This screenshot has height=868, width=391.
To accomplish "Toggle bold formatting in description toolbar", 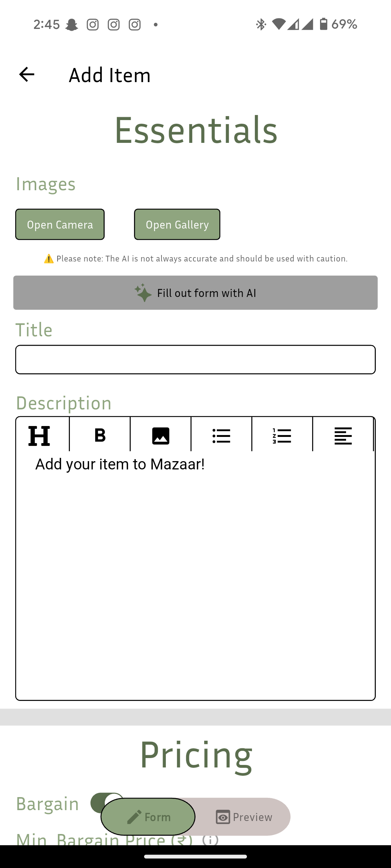I will point(100,435).
